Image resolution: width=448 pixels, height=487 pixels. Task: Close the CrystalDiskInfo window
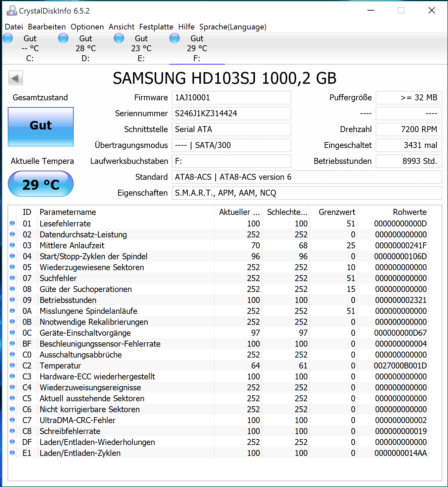(432, 11)
